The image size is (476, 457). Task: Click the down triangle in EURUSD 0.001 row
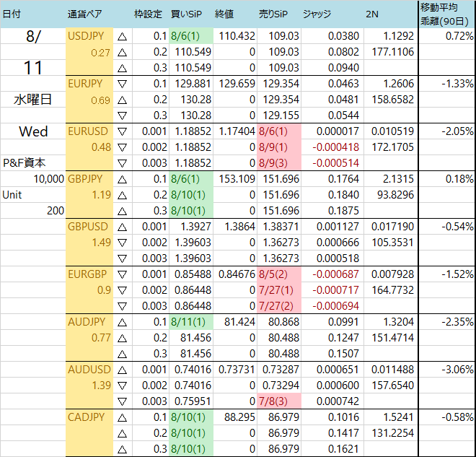tap(122, 131)
